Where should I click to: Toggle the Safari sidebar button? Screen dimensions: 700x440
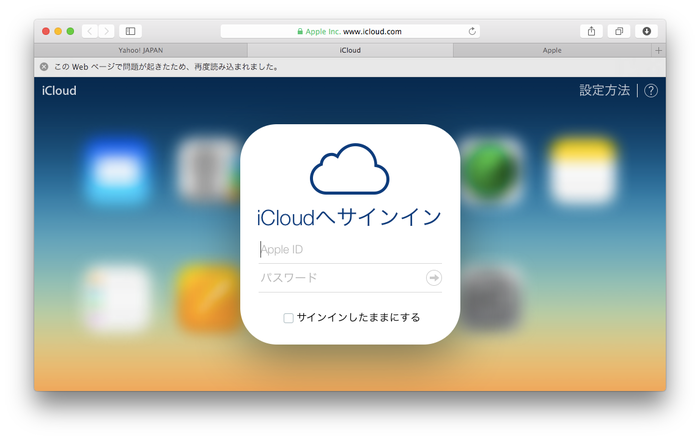click(x=130, y=31)
